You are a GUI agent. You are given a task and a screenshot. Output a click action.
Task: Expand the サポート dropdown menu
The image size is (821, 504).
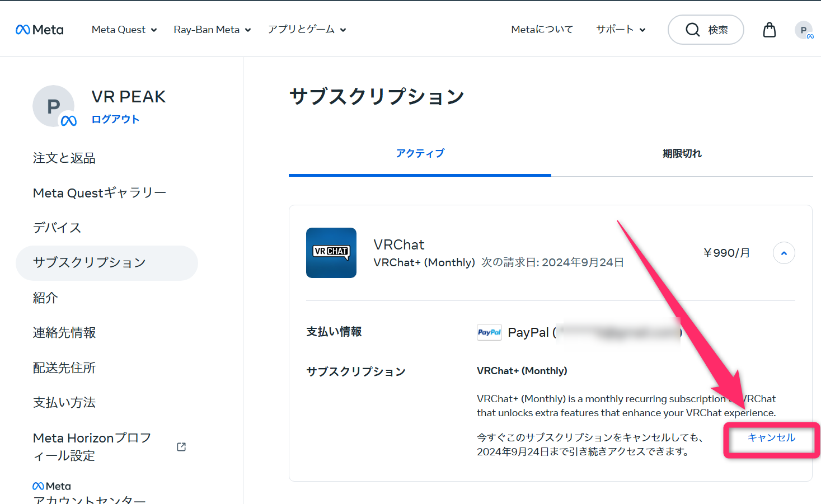621,30
